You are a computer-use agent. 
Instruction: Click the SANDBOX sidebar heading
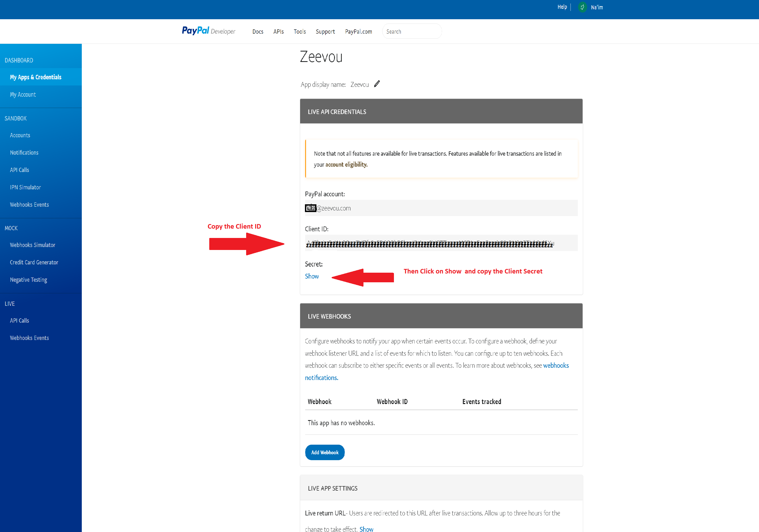[x=16, y=118]
